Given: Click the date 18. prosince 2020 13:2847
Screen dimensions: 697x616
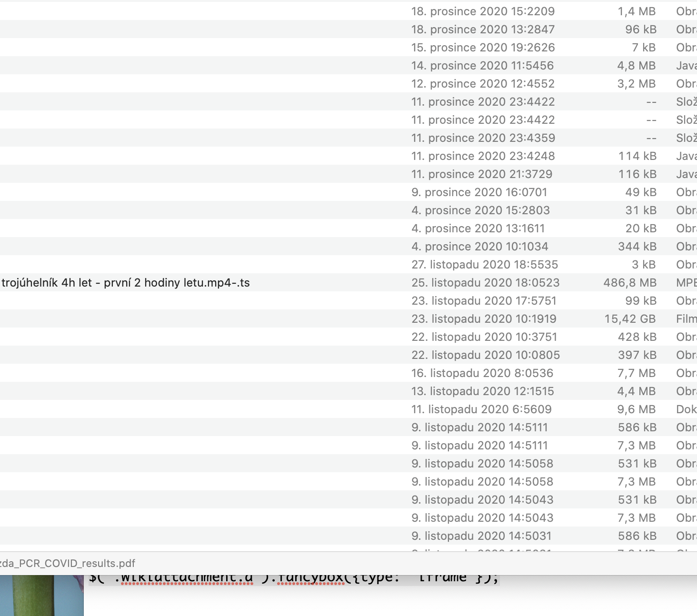Looking at the screenshot, I should point(483,30).
